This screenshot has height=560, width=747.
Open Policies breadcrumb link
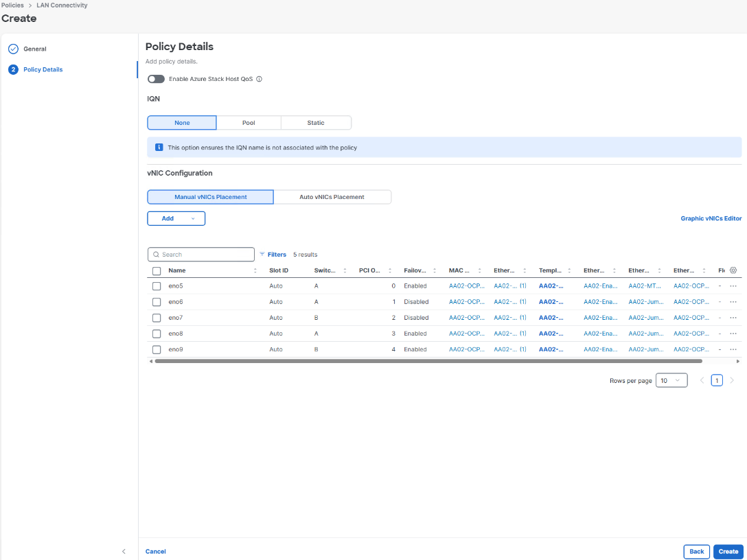(13, 5)
